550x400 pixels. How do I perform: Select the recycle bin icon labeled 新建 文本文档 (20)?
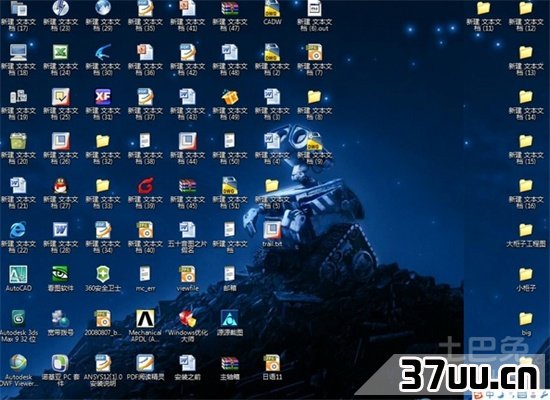18,141
